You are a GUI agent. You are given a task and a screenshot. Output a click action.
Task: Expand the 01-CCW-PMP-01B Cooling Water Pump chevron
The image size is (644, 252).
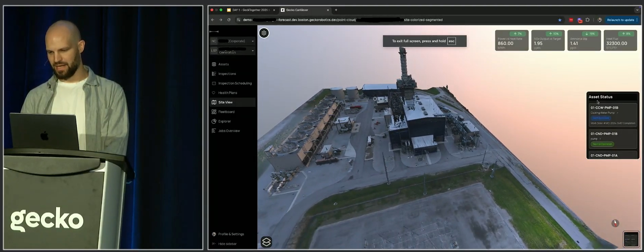click(x=617, y=113)
